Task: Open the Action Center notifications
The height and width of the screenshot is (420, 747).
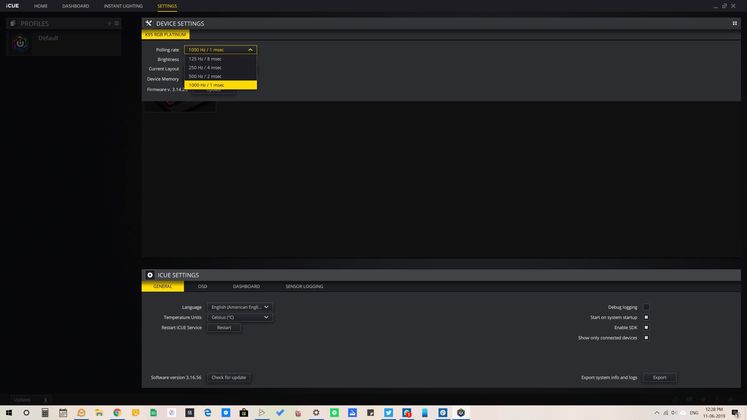Action: pyautogui.click(x=736, y=413)
